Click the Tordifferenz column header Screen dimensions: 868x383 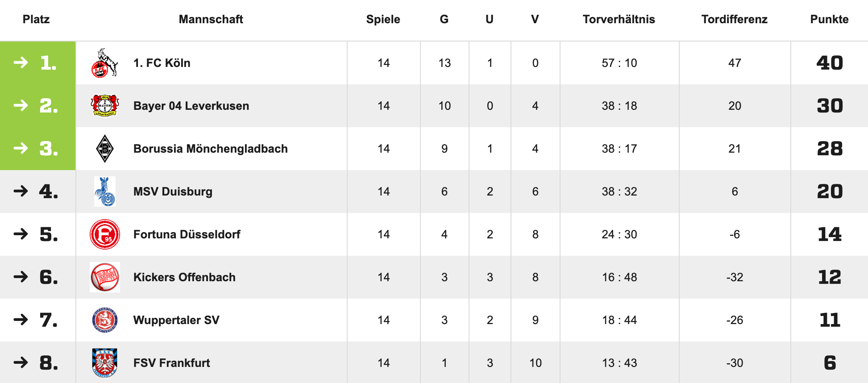click(x=734, y=19)
